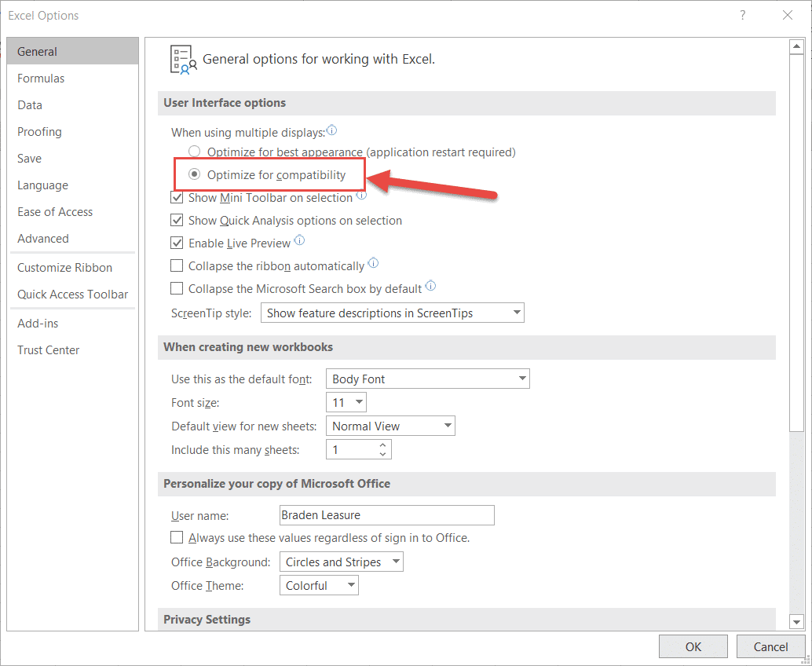Go to the Add-ins category

click(72, 323)
